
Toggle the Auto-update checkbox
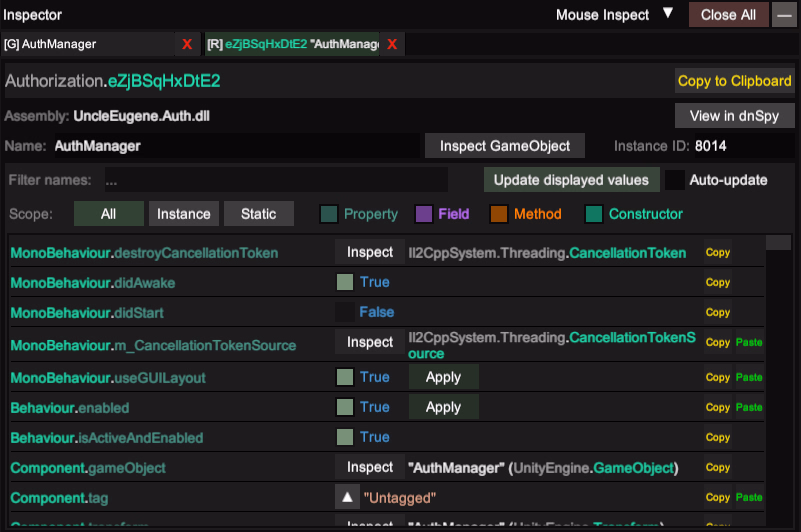point(676,180)
